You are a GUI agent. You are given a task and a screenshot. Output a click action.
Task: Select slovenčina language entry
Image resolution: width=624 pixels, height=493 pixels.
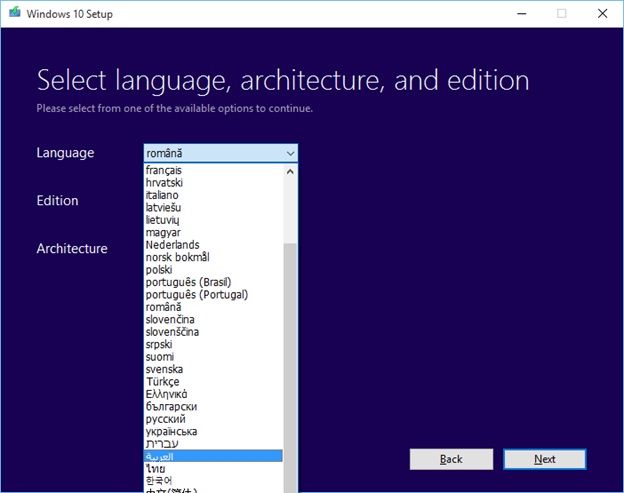[213, 320]
